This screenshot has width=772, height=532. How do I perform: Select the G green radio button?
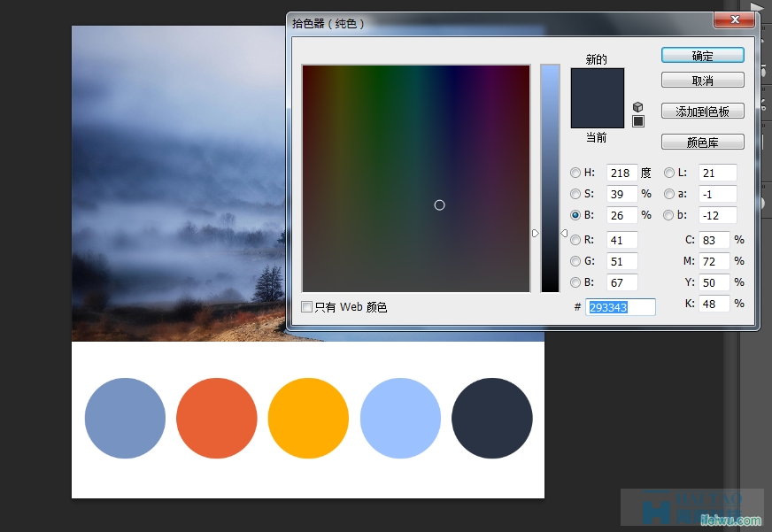coord(575,261)
